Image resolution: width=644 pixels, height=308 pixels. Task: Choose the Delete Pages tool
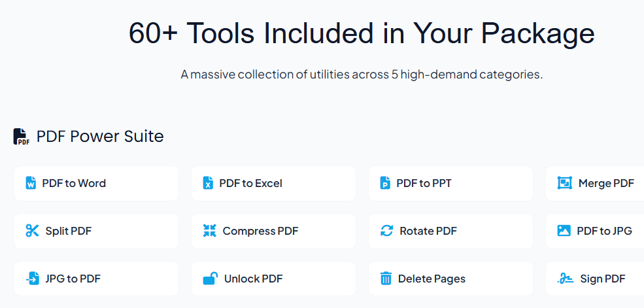pyautogui.click(x=450, y=279)
